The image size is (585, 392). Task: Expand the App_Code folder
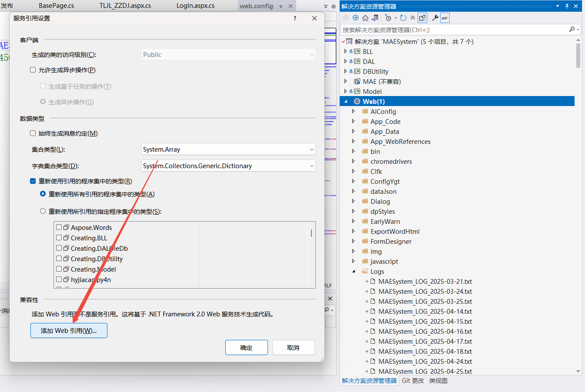coord(353,121)
